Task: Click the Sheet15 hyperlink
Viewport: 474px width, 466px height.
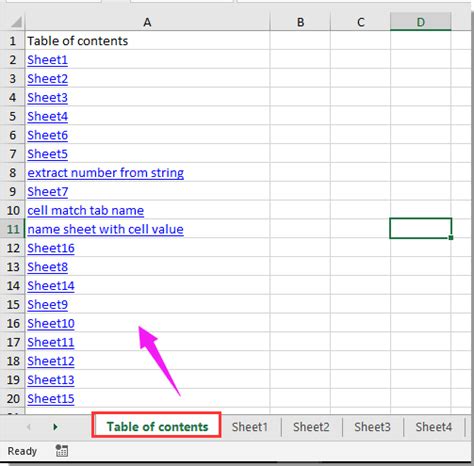Action: pyautogui.click(x=51, y=399)
